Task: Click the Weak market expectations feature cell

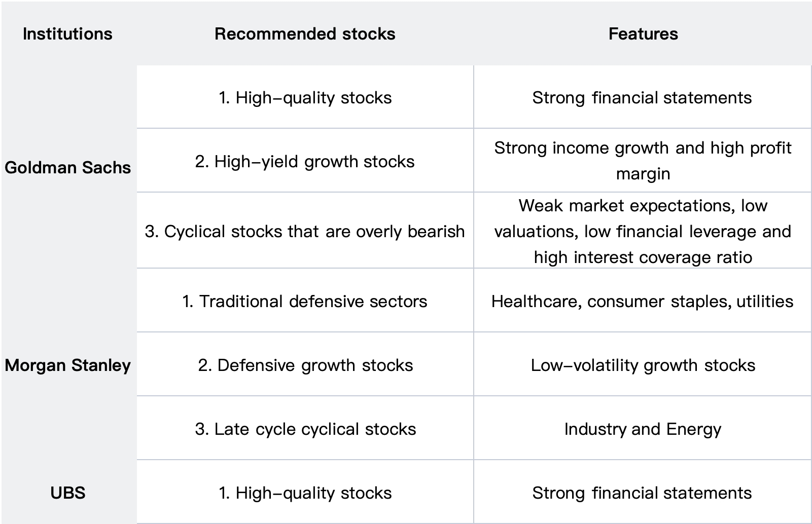Action: 643,231
